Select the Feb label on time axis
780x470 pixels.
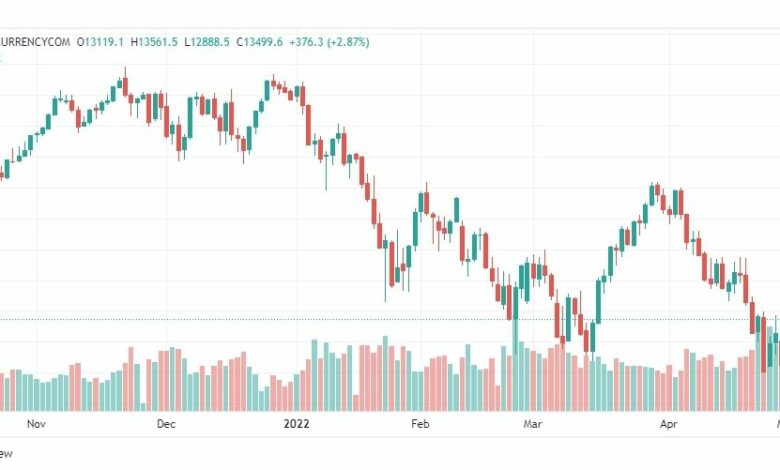pos(420,424)
